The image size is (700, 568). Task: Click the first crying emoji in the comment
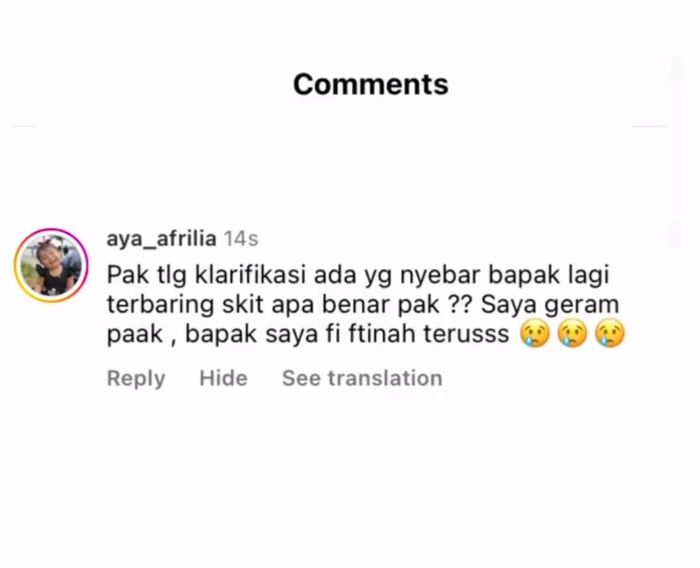[x=535, y=334]
